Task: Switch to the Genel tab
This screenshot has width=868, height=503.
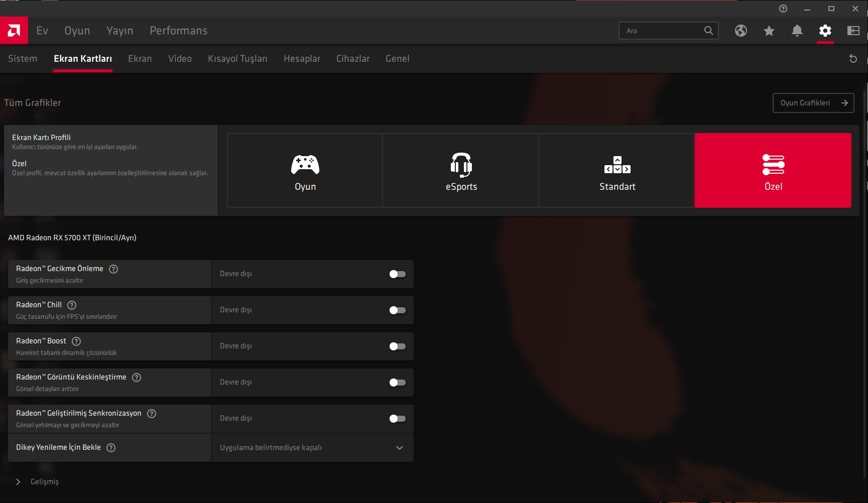Action: coord(398,59)
